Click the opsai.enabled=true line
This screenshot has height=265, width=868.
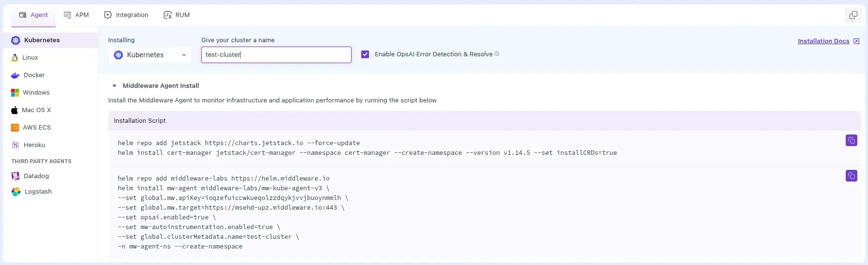point(167,217)
